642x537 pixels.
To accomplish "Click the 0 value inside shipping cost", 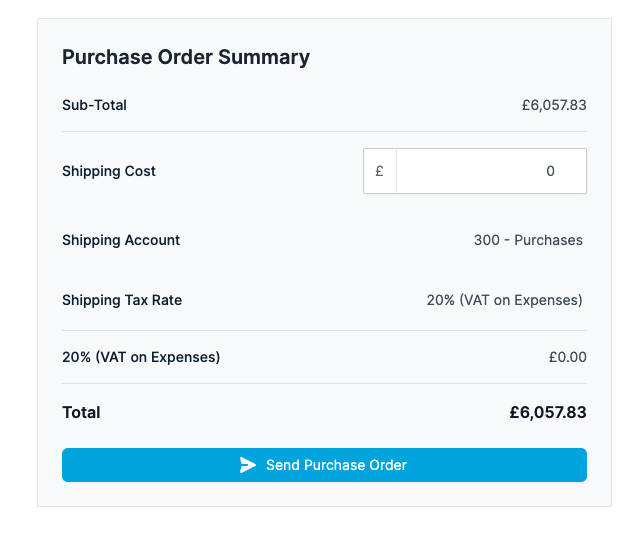I will [x=550, y=171].
